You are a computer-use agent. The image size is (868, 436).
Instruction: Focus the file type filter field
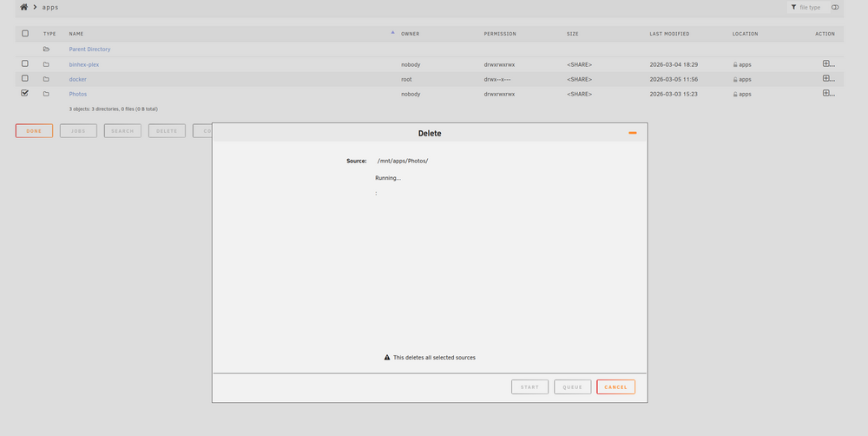pyautogui.click(x=810, y=7)
